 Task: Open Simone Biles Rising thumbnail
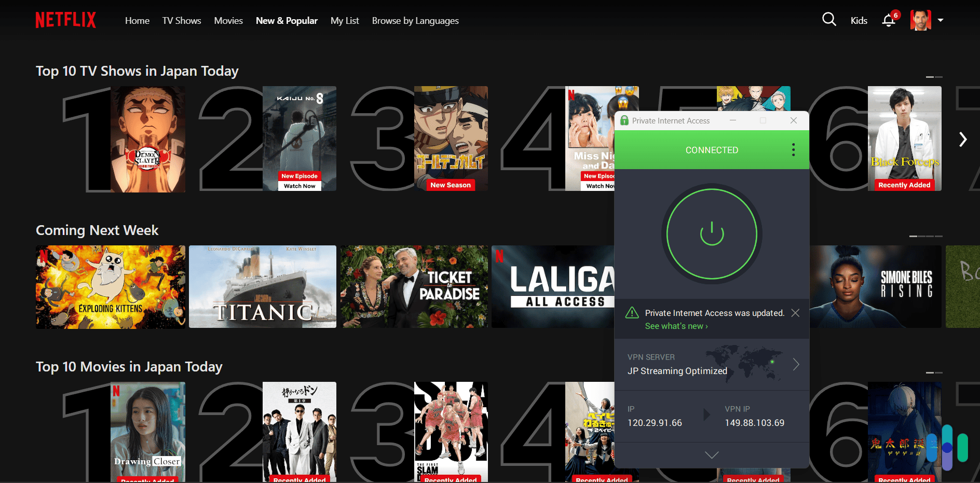(876, 286)
